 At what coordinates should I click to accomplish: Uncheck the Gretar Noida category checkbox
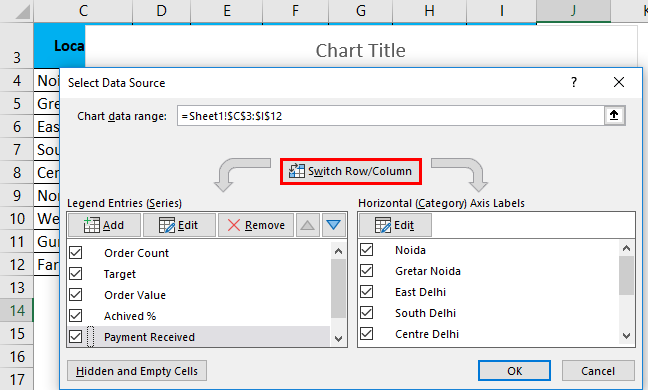coord(367,271)
